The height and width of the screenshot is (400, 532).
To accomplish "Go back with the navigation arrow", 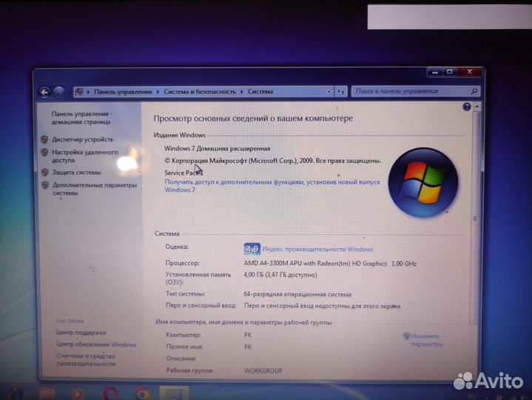I will click(x=44, y=92).
